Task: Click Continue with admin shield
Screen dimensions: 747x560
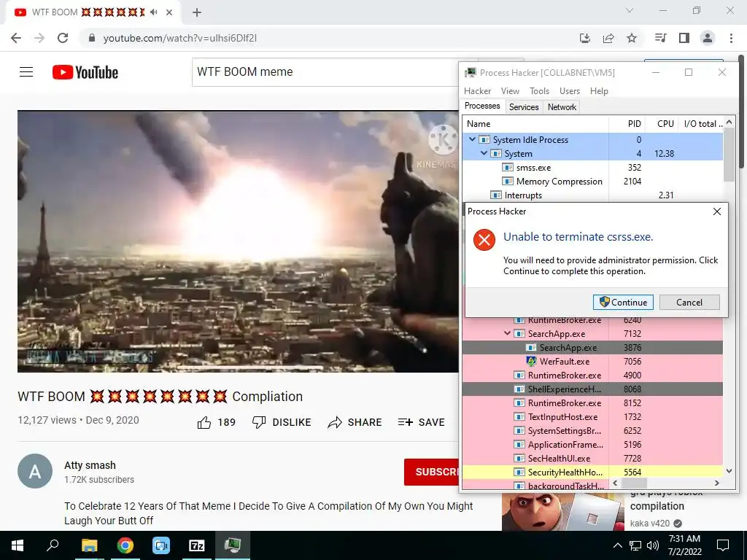Action: [623, 303]
